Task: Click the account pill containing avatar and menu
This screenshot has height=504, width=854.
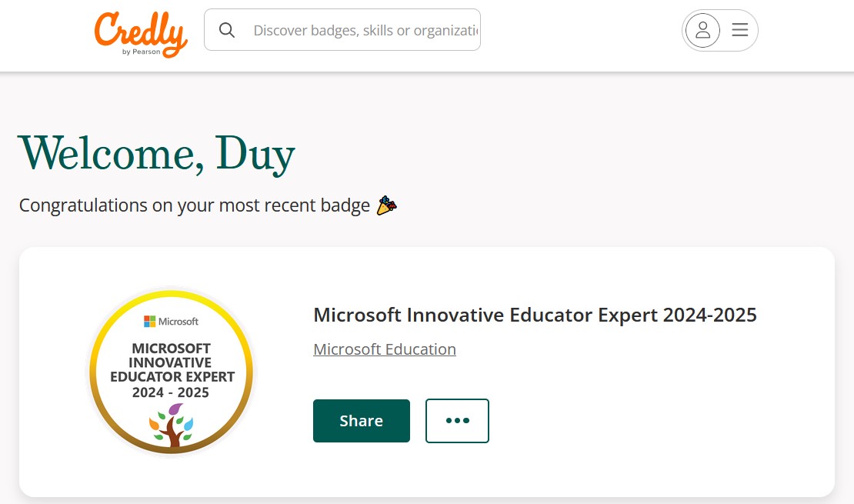Action: pos(720,31)
